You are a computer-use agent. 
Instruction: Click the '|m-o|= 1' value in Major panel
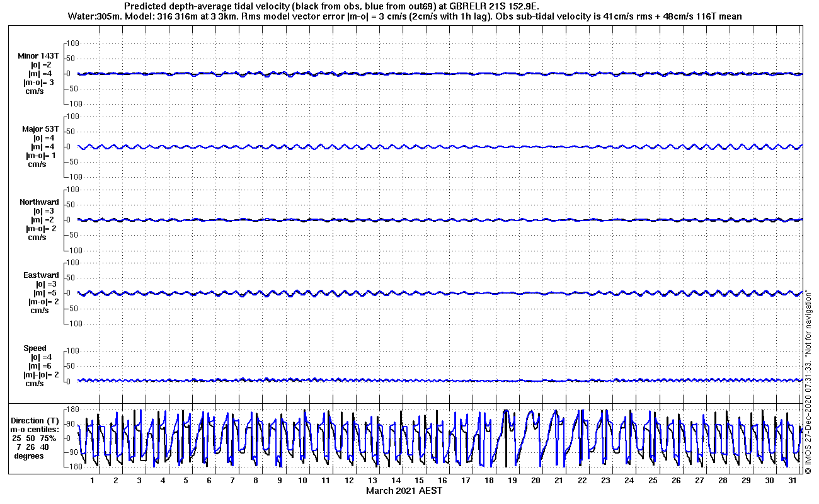42,156
